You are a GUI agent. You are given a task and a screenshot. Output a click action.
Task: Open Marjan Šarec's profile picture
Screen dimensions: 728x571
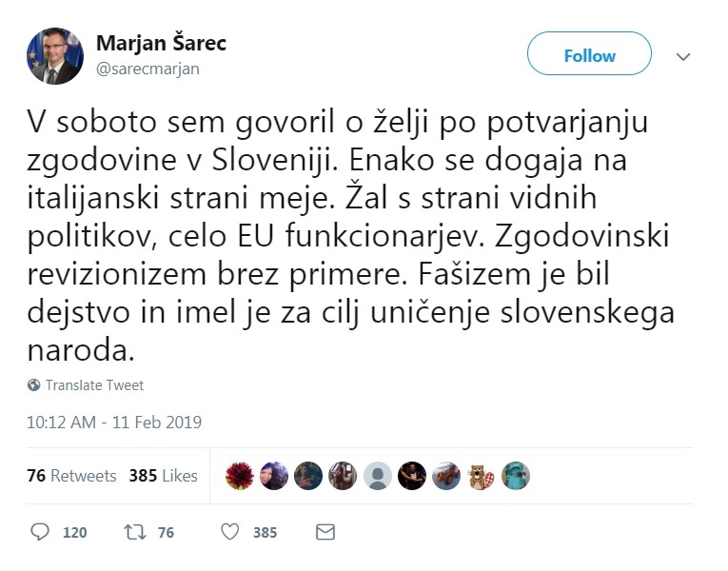pyautogui.click(x=54, y=56)
